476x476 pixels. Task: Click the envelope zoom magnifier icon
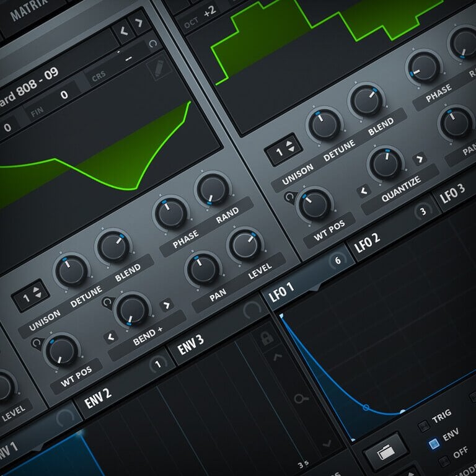tap(301, 398)
